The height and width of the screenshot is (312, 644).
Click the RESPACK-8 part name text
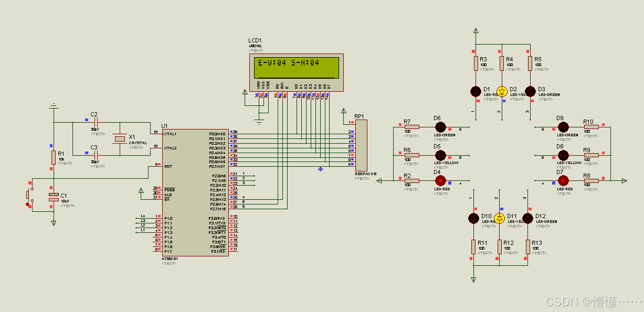click(x=366, y=174)
